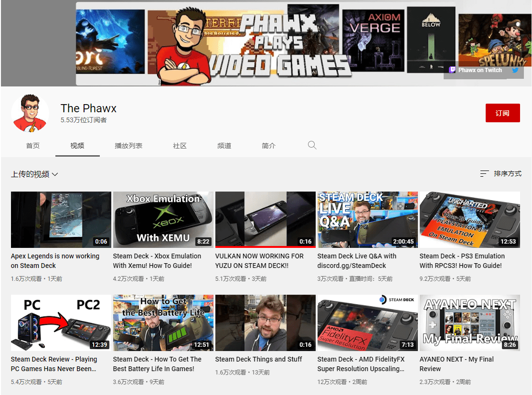Open the 播放列表 tab
This screenshot has width=532, height=395.
pos(128,146)
